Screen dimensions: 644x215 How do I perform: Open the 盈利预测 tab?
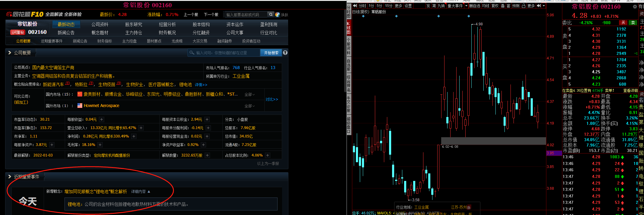269,24
